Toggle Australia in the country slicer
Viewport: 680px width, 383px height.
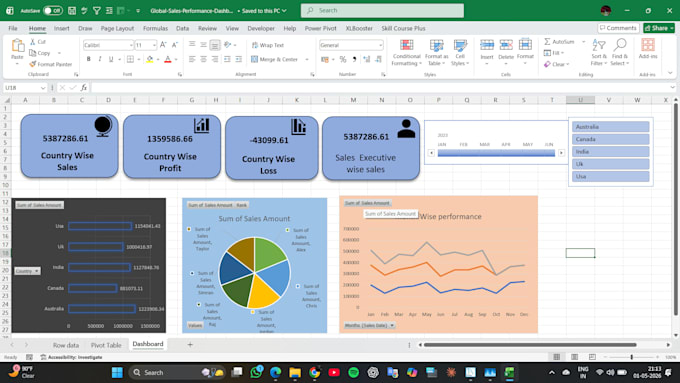611,127
